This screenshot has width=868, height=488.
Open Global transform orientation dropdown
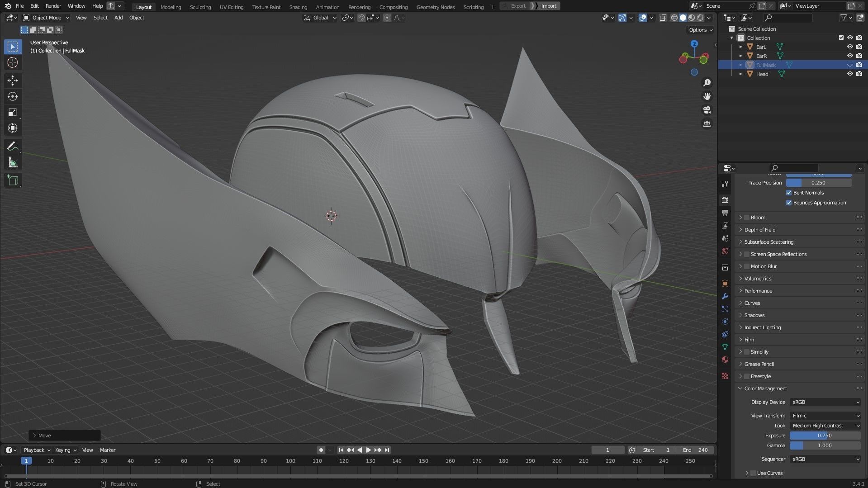click(320, 18)
